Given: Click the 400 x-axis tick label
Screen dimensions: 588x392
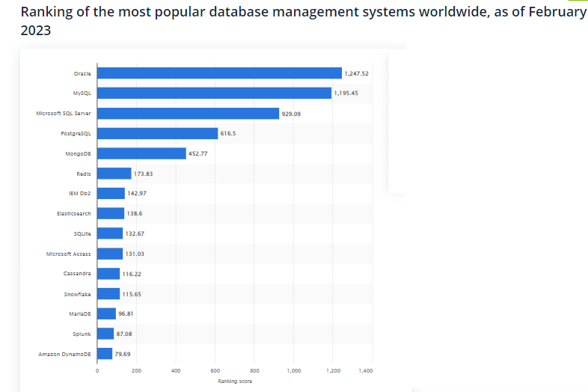Looking at the screenshot, I should point(176,370).
